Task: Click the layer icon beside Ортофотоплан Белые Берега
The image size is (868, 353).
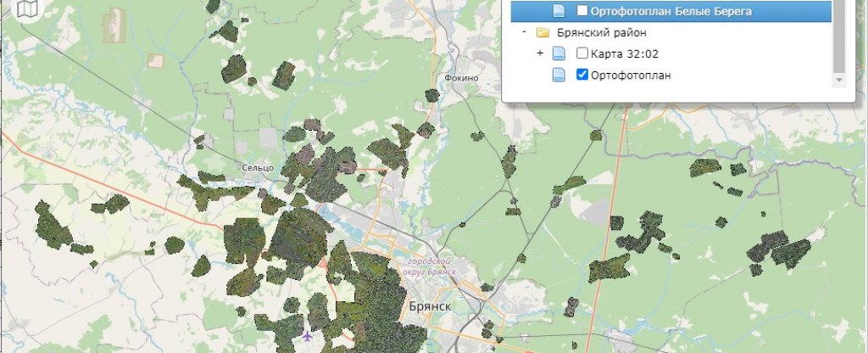Action: [x=559, y=11]
